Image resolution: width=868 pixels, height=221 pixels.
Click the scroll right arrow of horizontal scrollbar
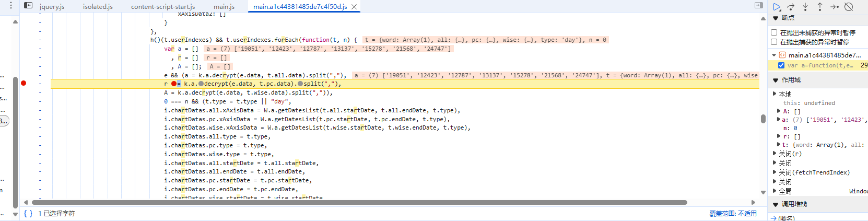pyautogui.click(x=753, y=202)
